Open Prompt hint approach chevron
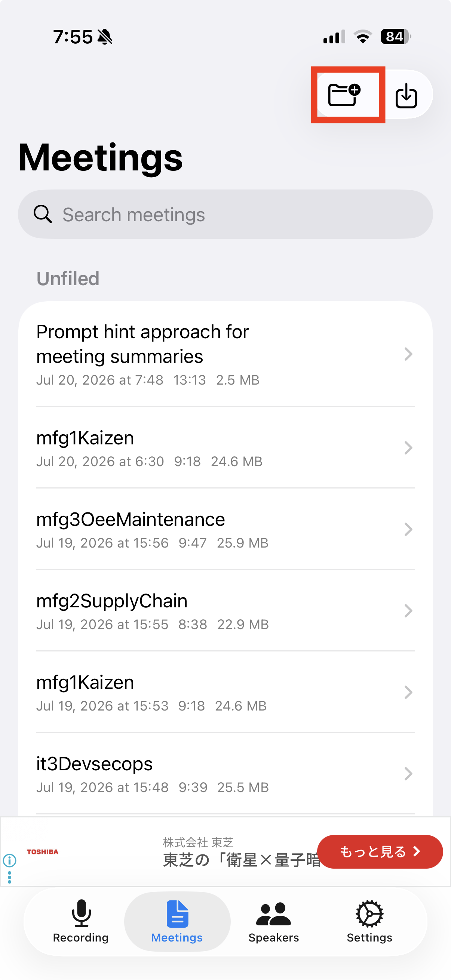Viewport: 451px width, 980px height. point(408,354)
